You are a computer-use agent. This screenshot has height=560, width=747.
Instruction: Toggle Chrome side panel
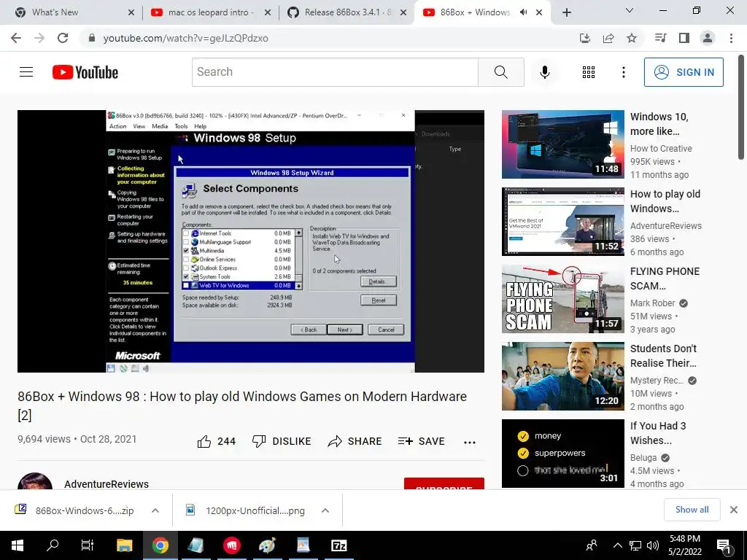(684, 38)
